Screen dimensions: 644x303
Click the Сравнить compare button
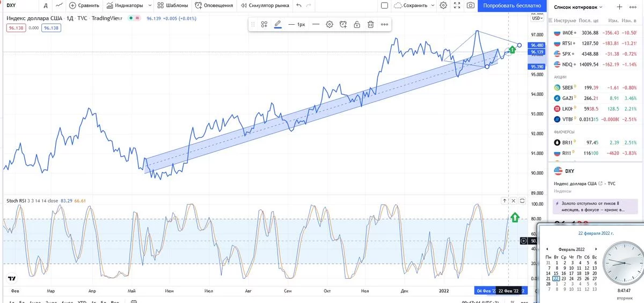coord(84,5)
